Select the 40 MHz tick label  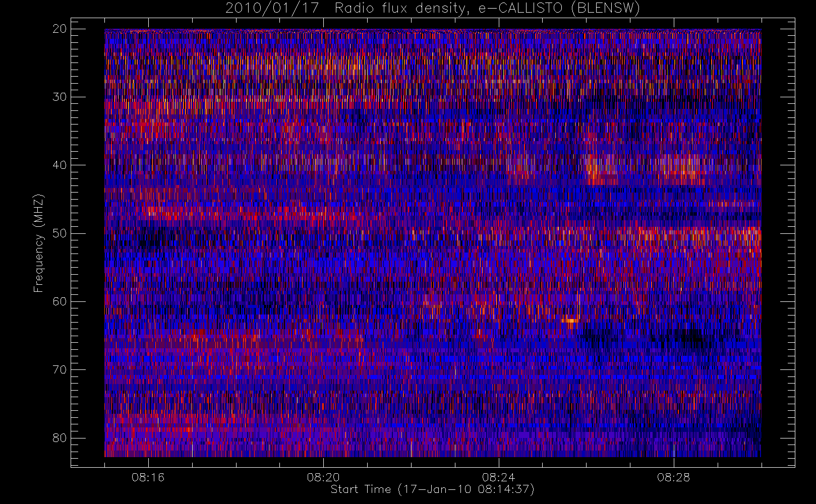click(x=60, y=165)
